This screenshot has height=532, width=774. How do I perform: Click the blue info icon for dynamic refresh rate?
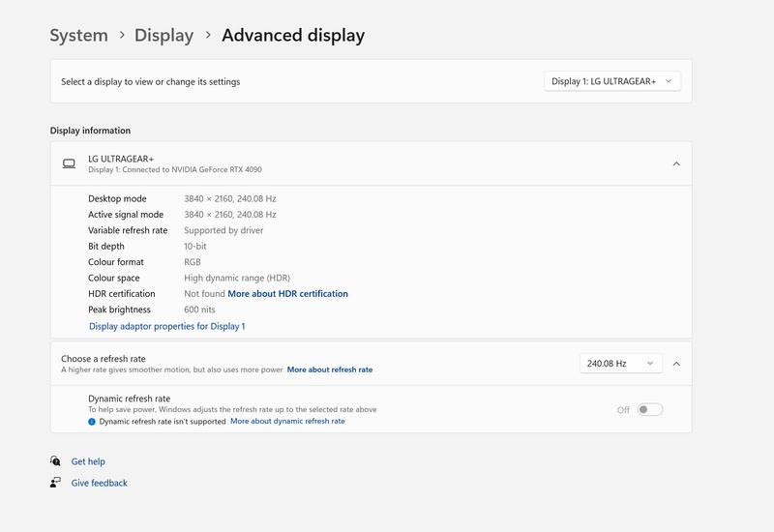(x=92, y=422)
